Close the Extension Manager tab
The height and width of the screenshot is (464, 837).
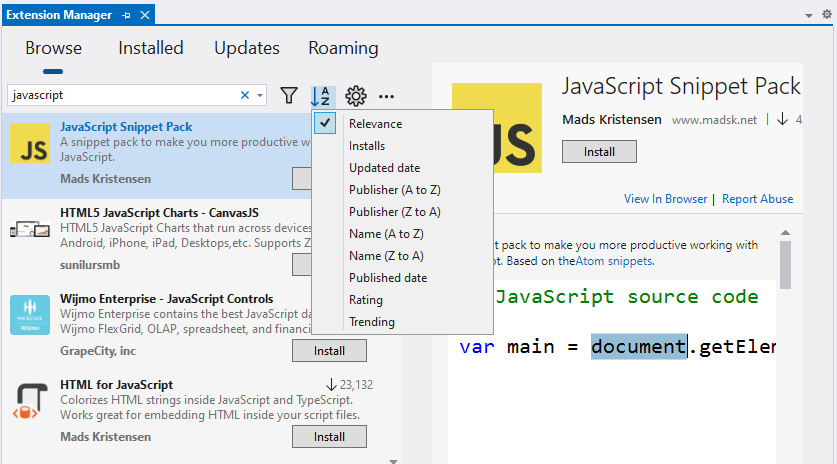(145, 15)
